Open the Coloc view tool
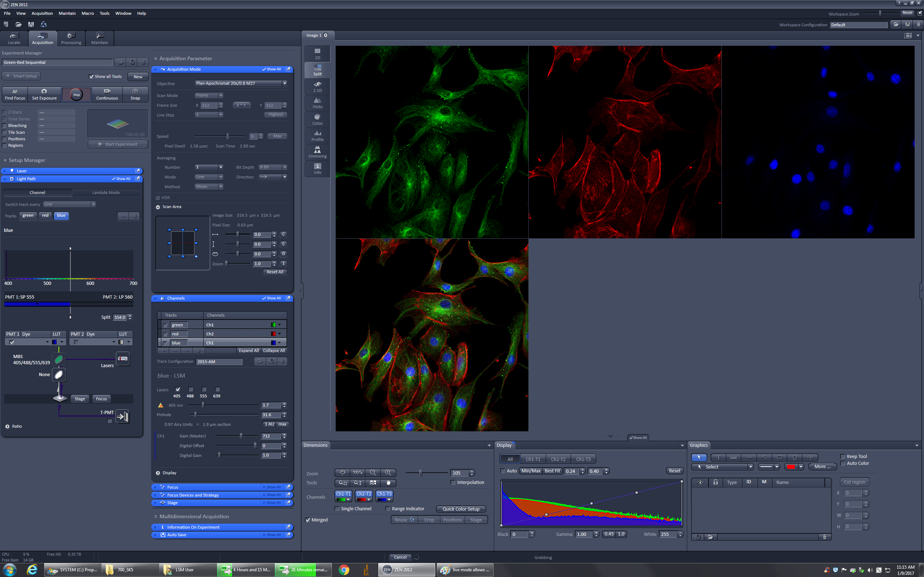Viewport: 924px width, 577px height. point(317,119)
